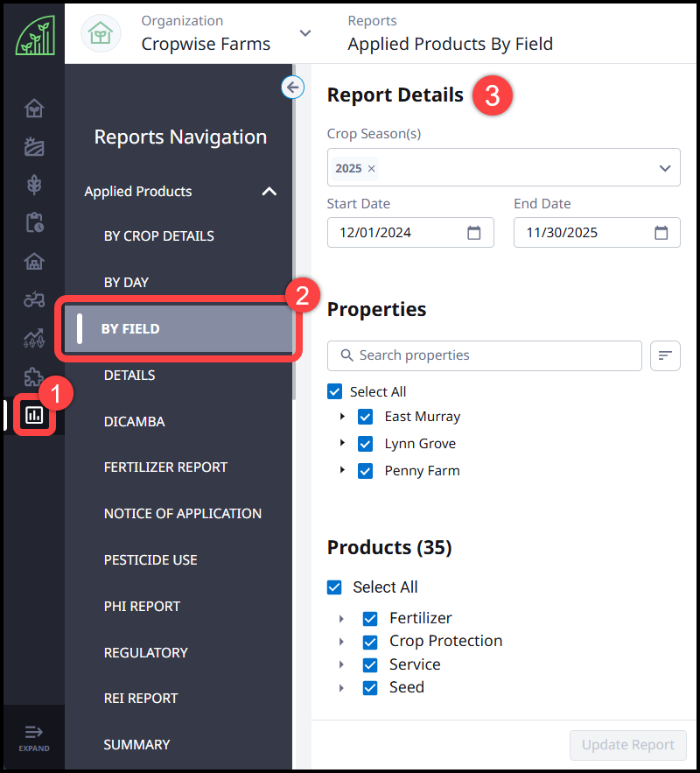Open the Start Date calendar icon
The image size is (700, 773).
click(473, 232)
